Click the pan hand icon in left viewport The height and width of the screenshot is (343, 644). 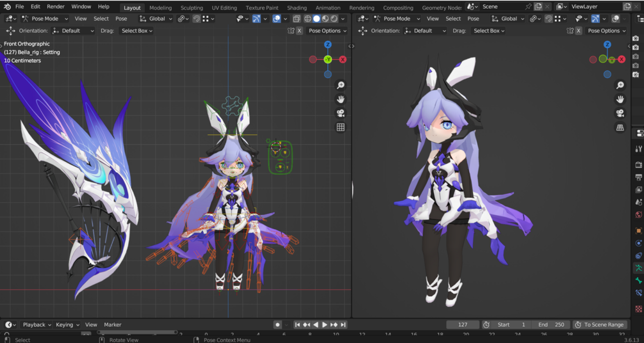[x=340, y=99]
